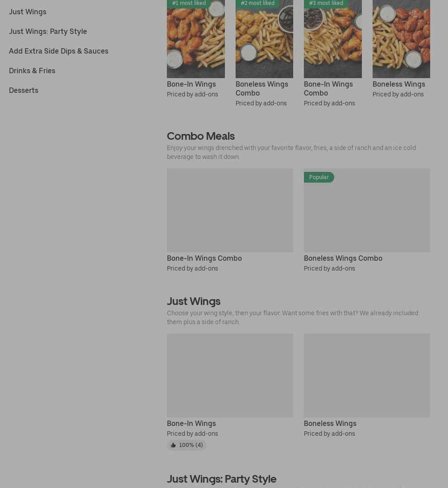Viewport: 448px width, 488px height.
Task: Open #2 most liked Boneless Wings Combo photo
Action: (x=264, y=39)
